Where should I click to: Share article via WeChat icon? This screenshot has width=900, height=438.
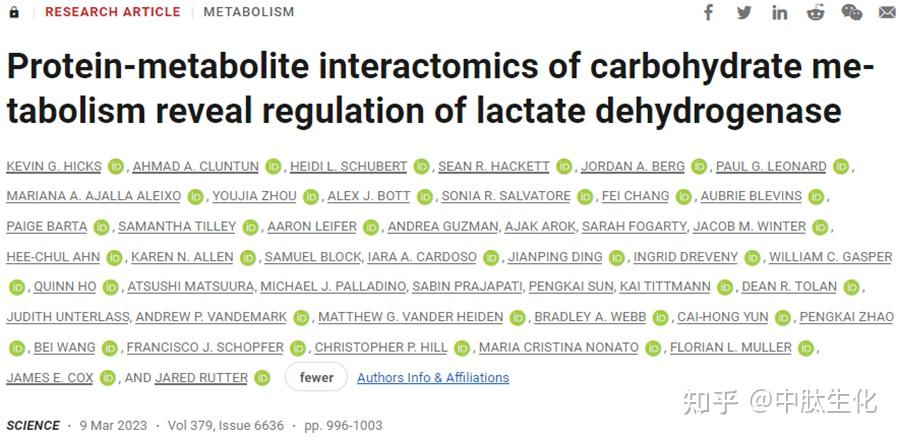pos(851,12)
